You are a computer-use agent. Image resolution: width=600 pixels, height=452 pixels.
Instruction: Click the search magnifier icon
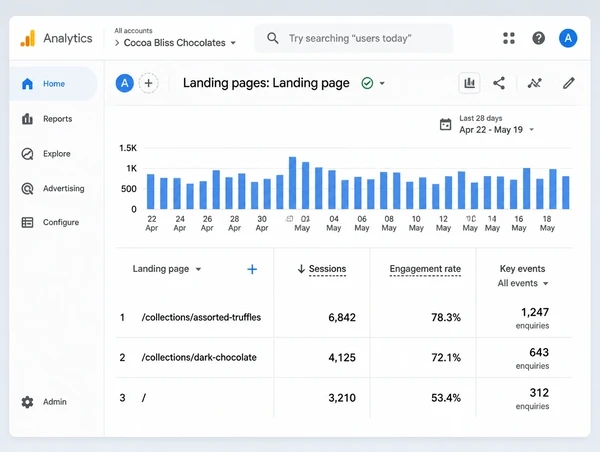(272, 38)
